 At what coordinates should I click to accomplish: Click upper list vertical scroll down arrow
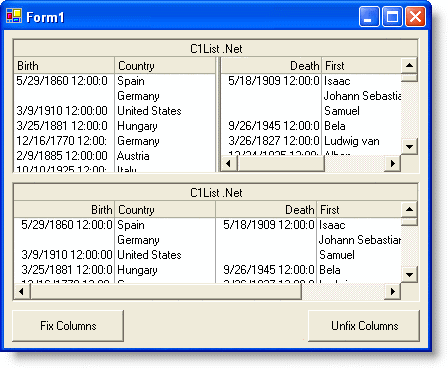coord(409,147)
